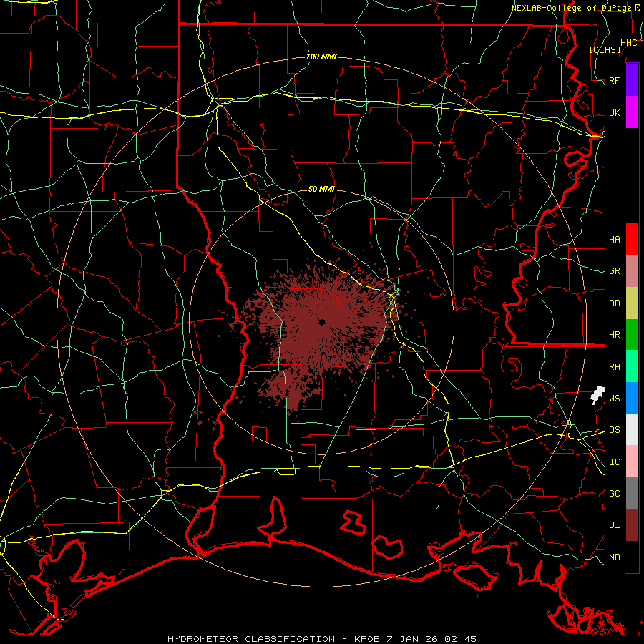Click the RF legend label
Screen dimensions: 644x644
[x=615, y=80]
